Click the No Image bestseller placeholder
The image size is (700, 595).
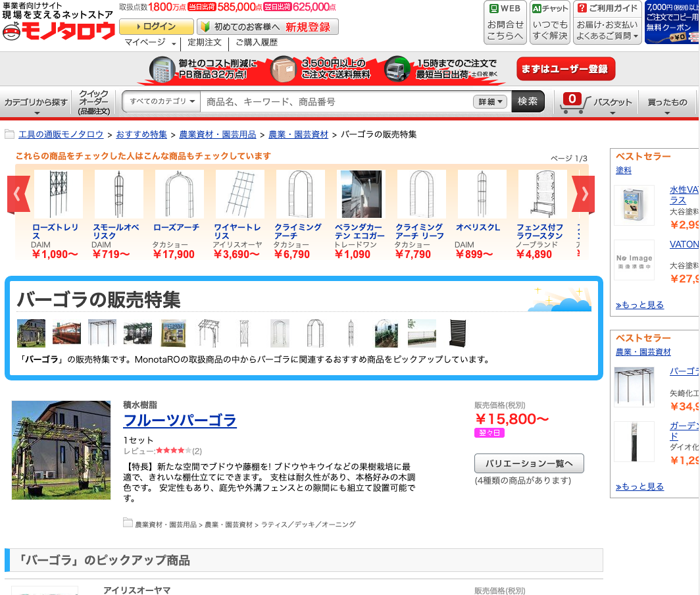click(634, 260)
